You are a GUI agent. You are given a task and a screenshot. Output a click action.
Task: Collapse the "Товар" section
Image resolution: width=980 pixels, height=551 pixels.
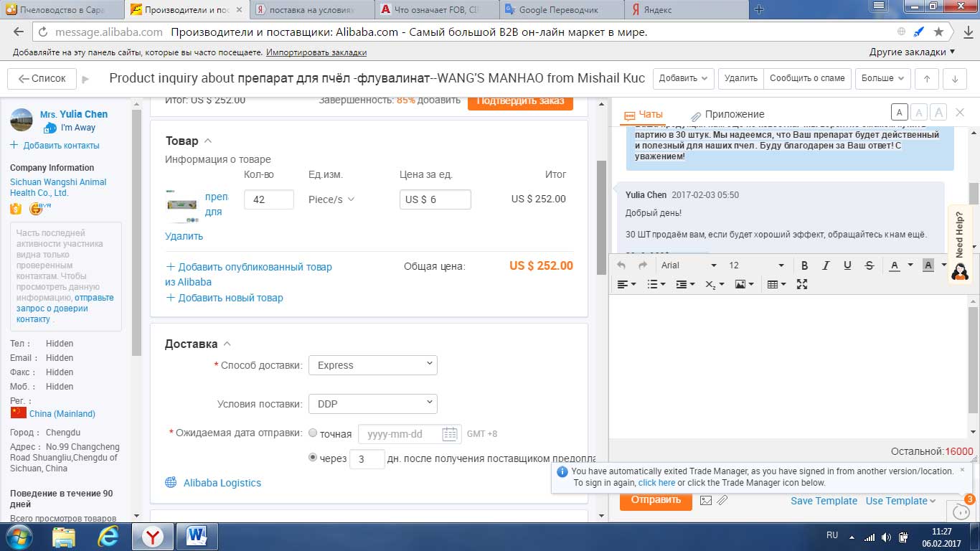(208, 141)
